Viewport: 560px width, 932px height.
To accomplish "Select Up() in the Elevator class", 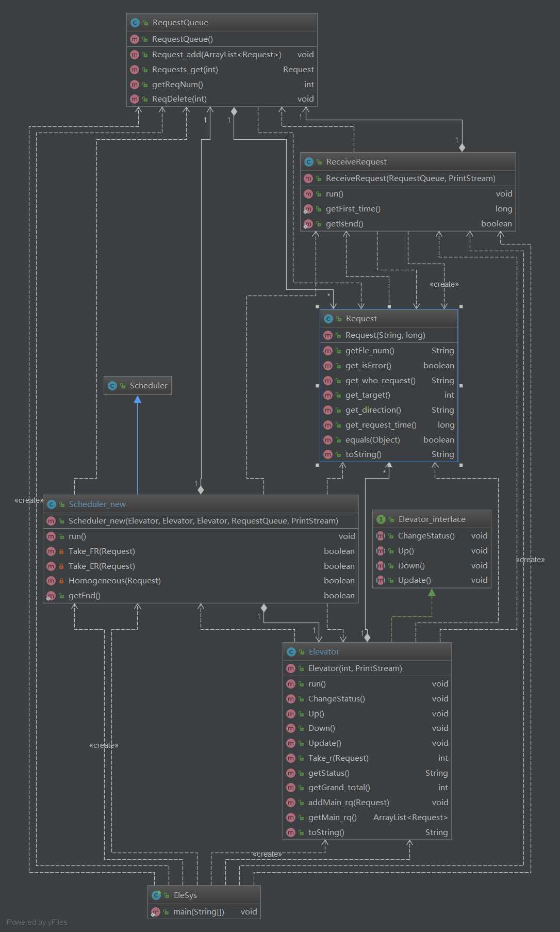I will [367, 714].
